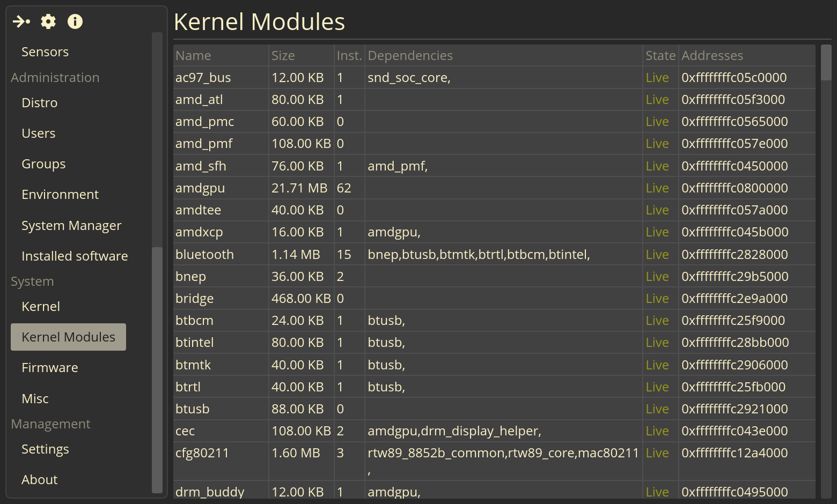The height and width of the screenshot is (504, 837).
Task: Select Groups in the sidebar
Action: 43,164
